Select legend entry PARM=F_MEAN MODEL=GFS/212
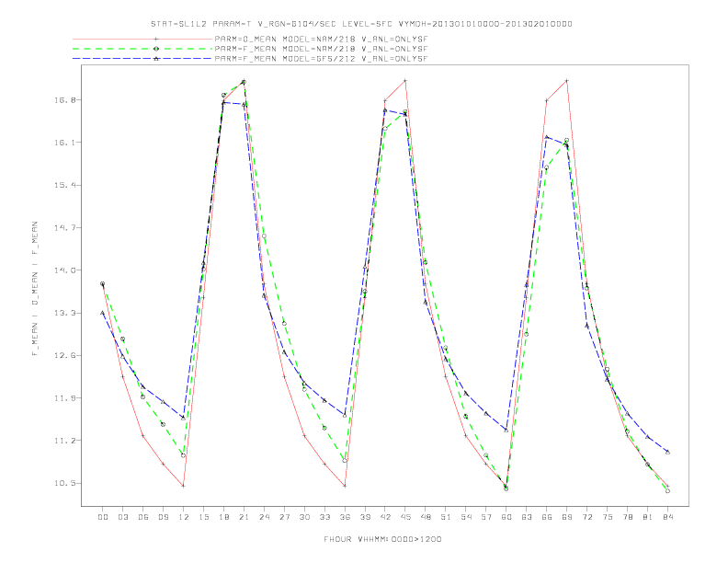This screenshot has height=563, width=728. 321,59
